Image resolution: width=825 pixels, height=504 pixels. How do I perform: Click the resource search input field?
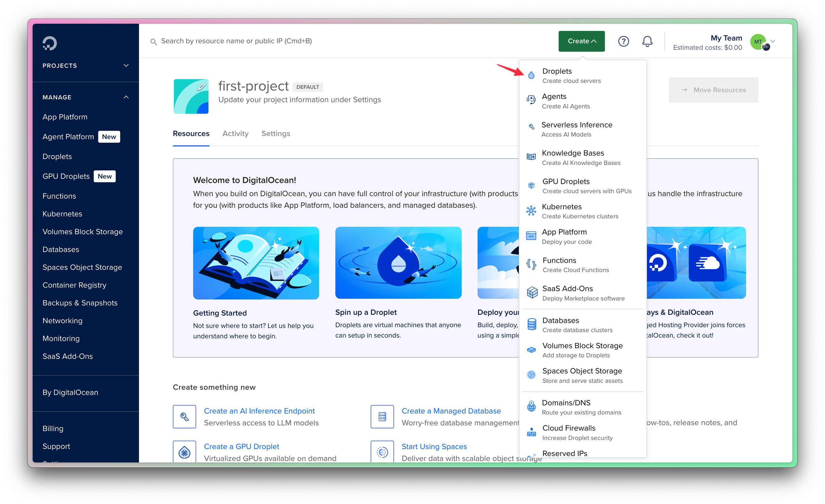[x=236, y=41]
